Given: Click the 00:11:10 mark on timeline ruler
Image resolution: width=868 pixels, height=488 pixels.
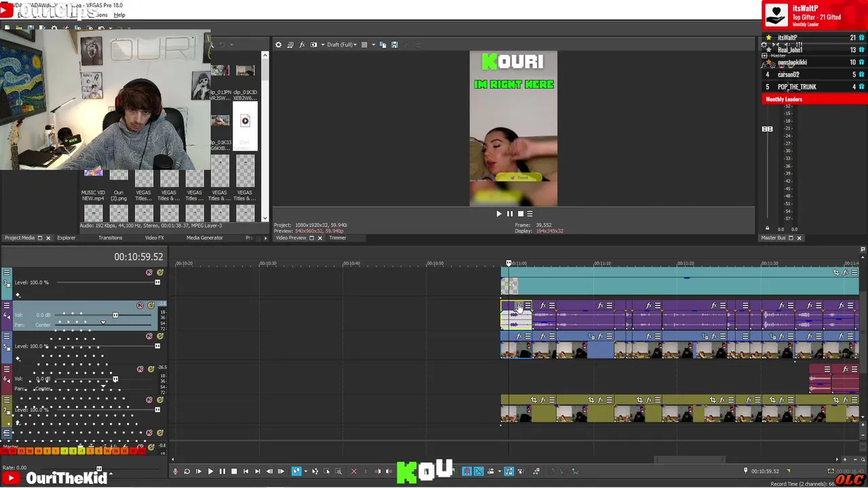Looking at the screenshot, I should pos(602,263).
